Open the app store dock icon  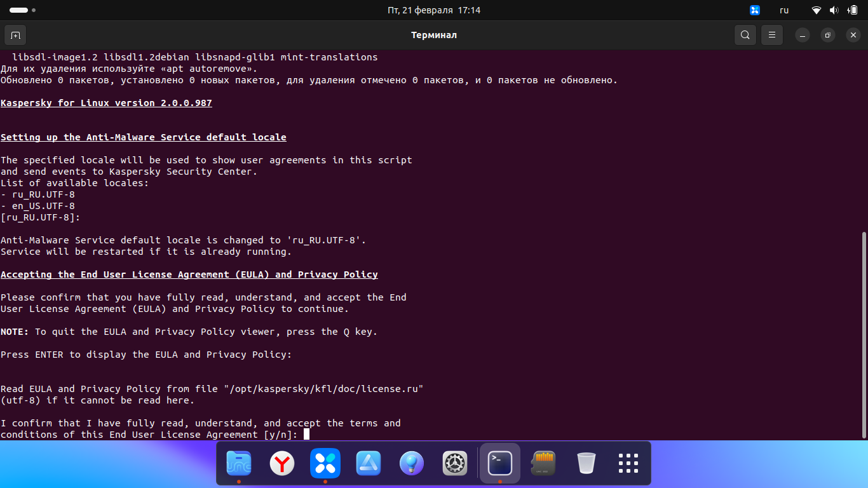pos(369,463)
